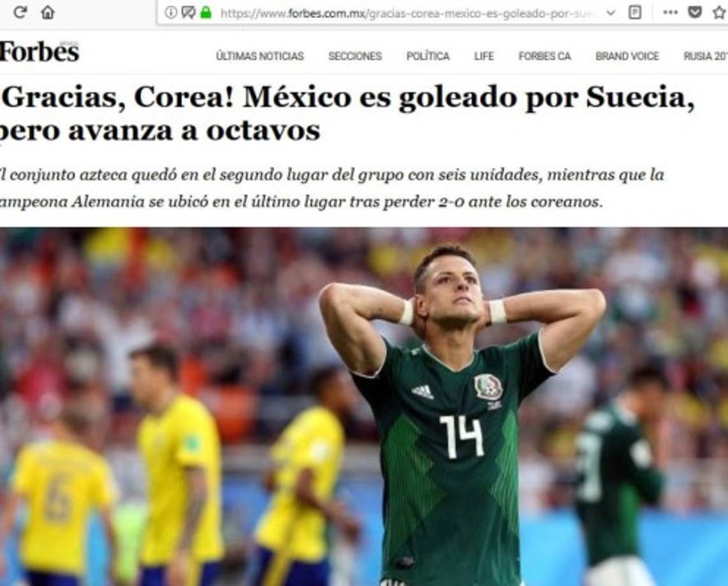Visit the FORBES CA link
Screen dimensions: 728x586
[x=545, y=56]
